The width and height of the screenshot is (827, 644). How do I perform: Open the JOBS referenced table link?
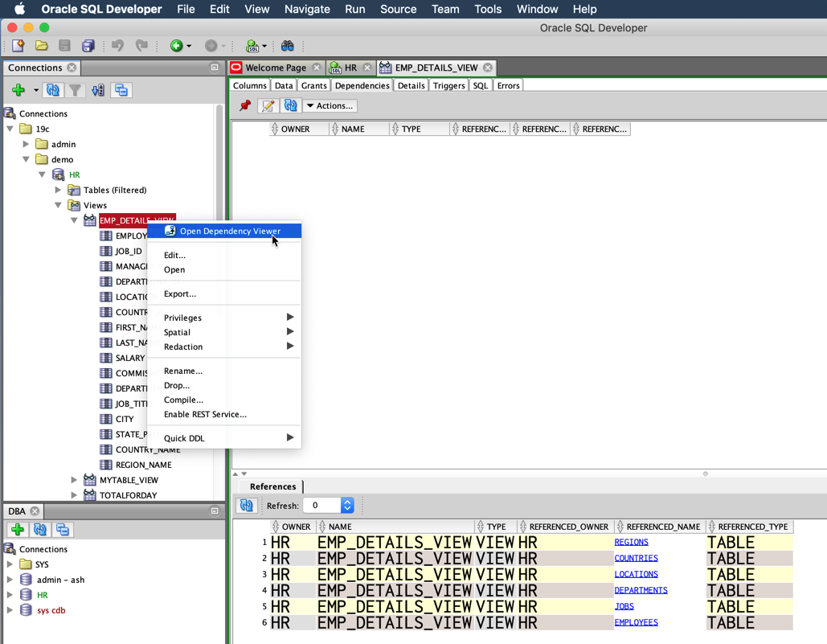[x=624, y=606]
